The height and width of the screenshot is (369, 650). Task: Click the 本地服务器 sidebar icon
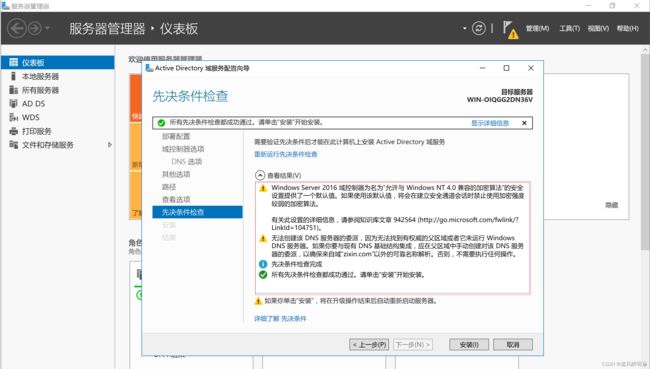13,76
